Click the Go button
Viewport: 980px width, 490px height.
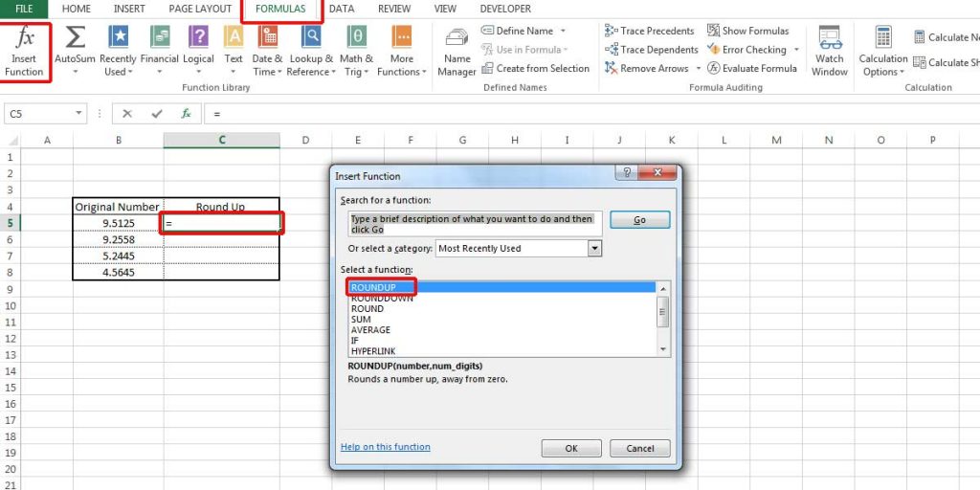(x=640, y=220)
